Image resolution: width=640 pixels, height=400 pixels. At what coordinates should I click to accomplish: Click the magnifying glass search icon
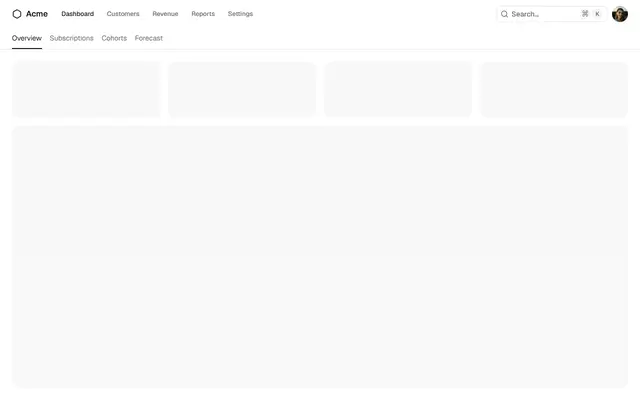[504, 14]
